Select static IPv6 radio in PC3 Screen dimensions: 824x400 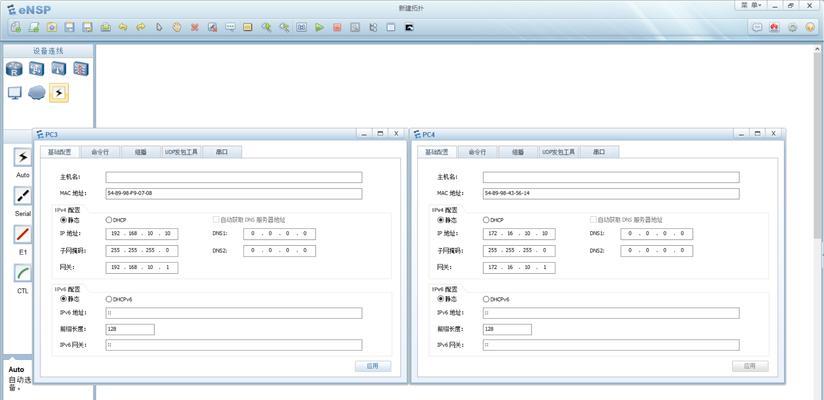(x=64, y=299)
